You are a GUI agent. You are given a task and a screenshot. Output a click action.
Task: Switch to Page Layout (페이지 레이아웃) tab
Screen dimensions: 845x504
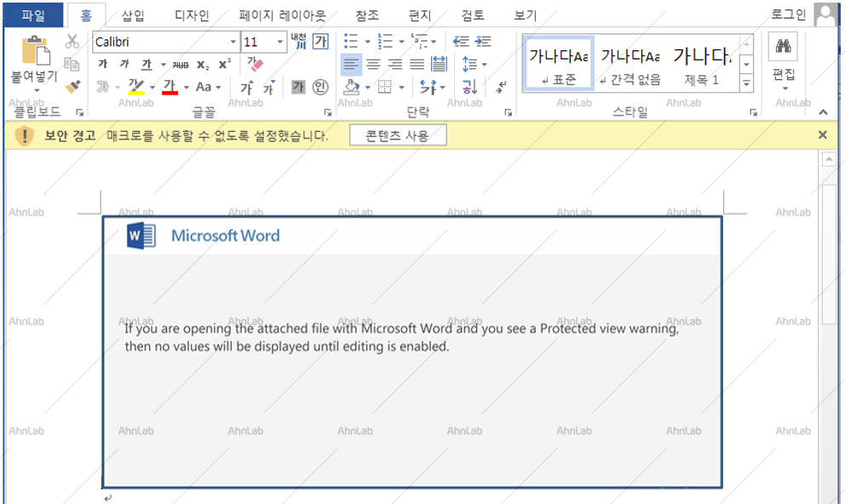[283, 15]
